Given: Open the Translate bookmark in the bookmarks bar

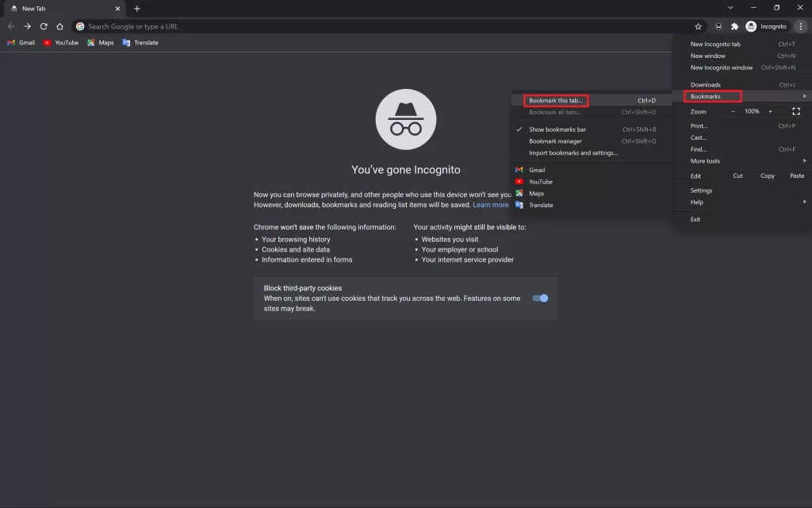Looking at the screenshot, I should coord(140,43).
